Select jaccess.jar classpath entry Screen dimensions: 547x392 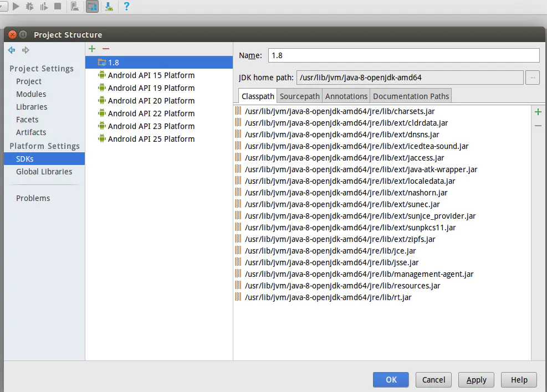[x=382, y=158]
